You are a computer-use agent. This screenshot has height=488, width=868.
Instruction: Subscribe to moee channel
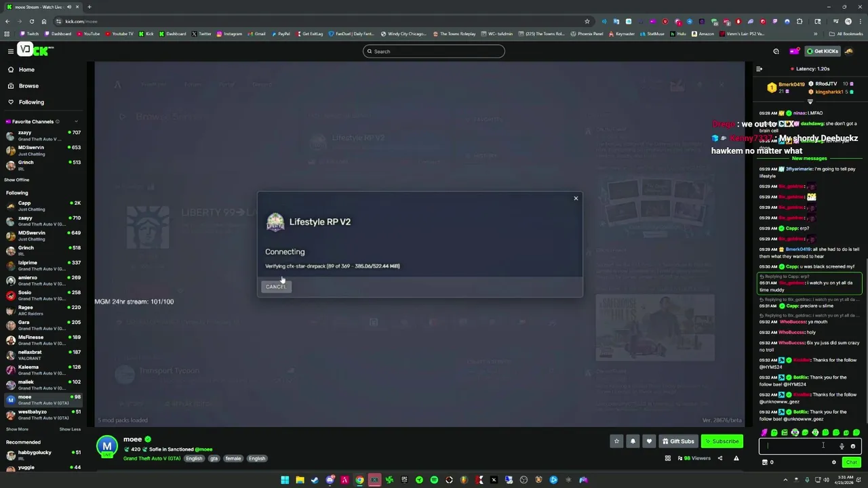(722, 441)
